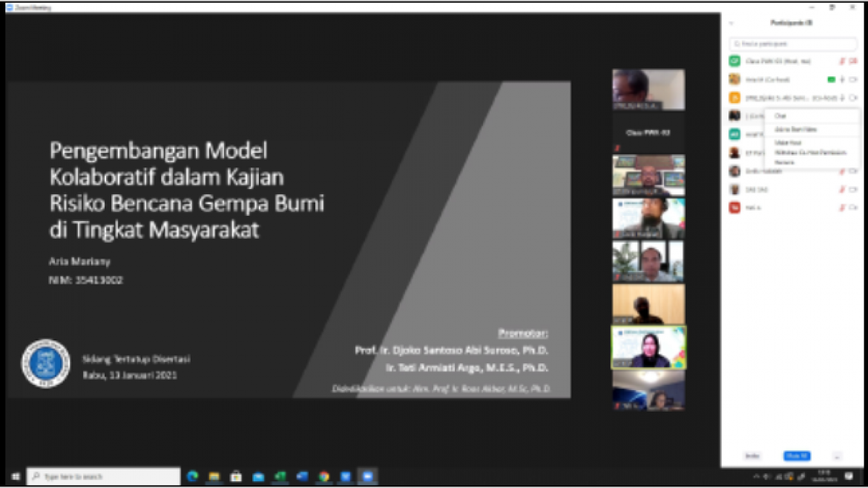Open the Windows notification center icon

[x=849, y=476]
